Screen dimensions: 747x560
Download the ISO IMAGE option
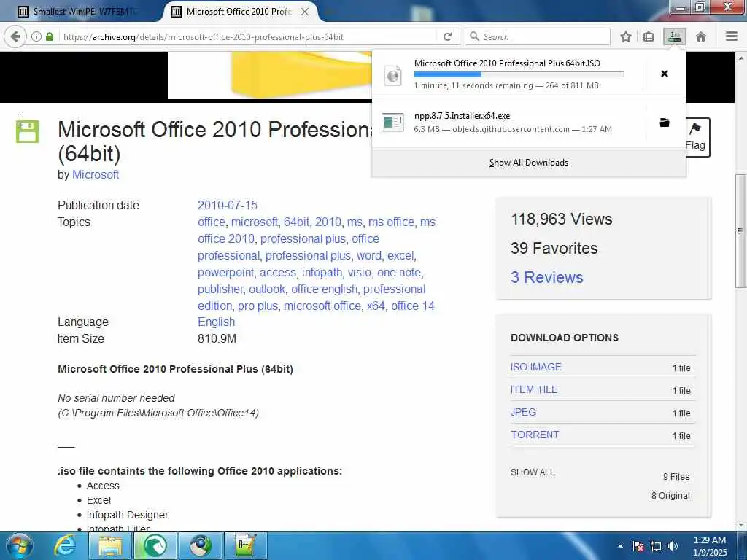(536, 367)
